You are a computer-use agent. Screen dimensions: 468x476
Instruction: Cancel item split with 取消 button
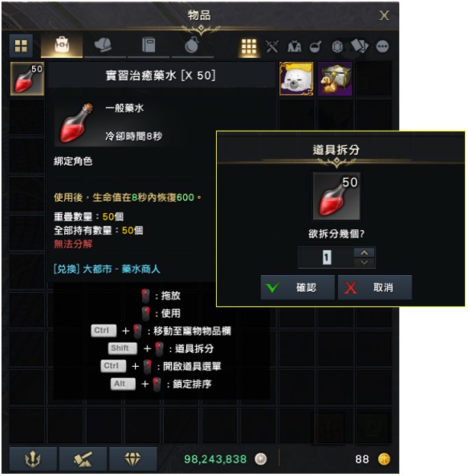click(375, 287)
